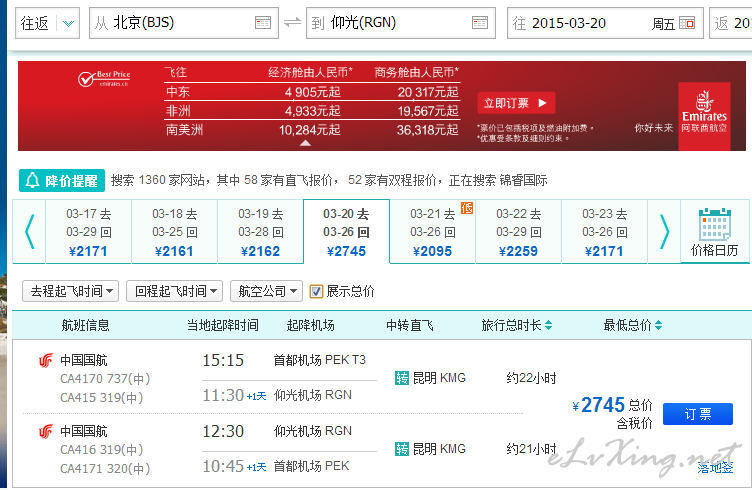Select the 03-22 去 03-29 回 date tab
Viewport: 752px width, 490px height.
(x=518, y=232)
